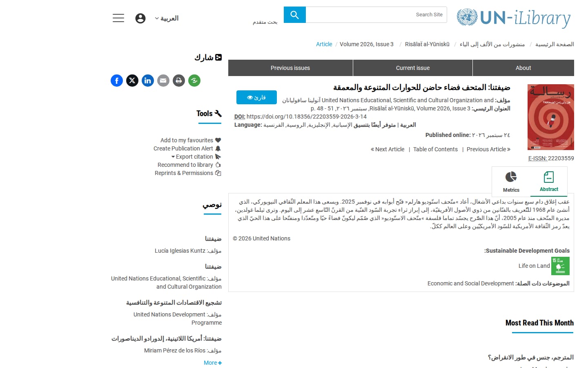Share the article by email icon
Screen dimensions: 588x368
163,81
